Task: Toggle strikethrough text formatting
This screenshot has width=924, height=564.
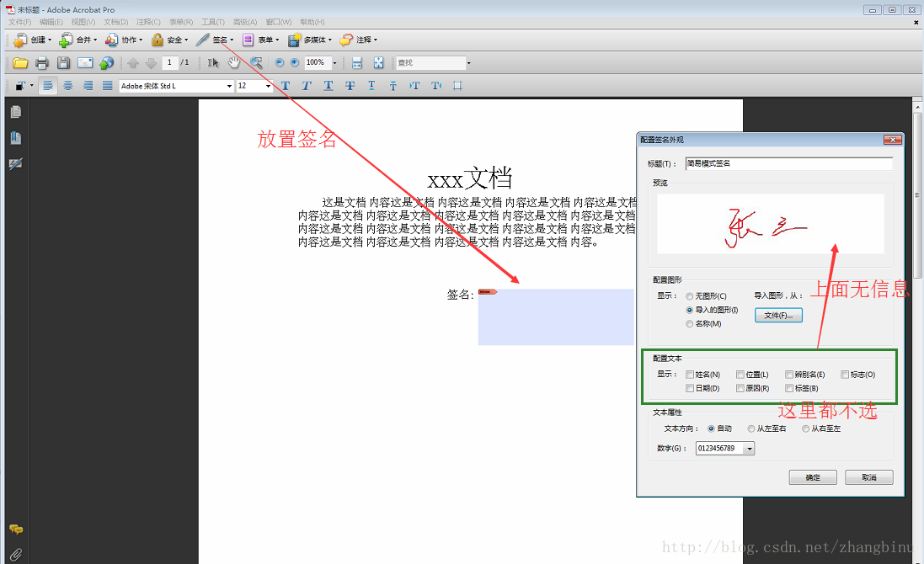Action: coord(350,86)
